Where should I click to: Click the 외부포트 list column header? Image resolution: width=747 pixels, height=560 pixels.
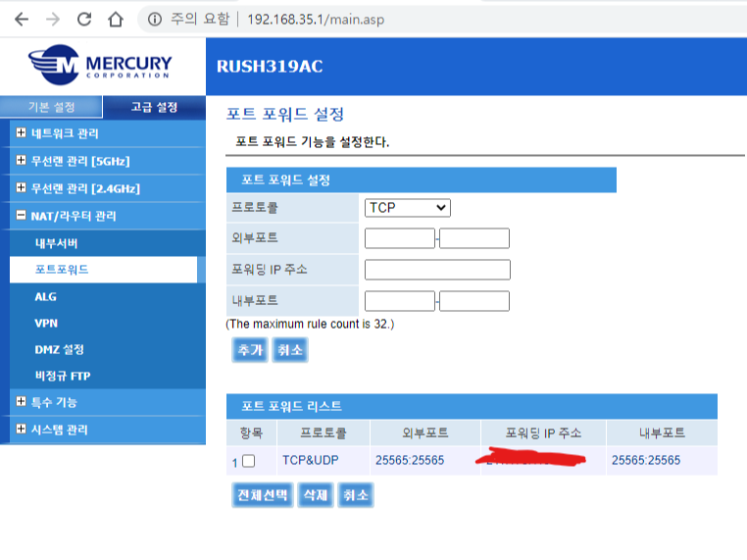(424, 433)
